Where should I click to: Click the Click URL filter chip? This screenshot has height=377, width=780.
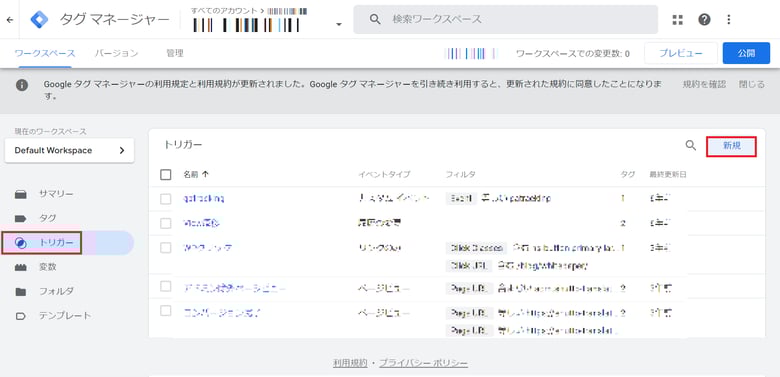tap(469, 266)
